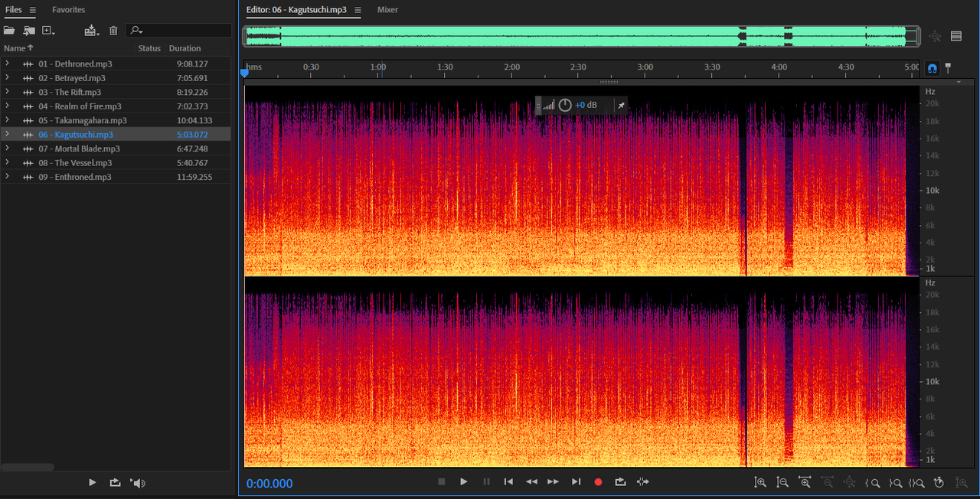This screenshot has width=980, height=499.
Task: Open the Files panel hamburger menu
Action: click(x=33, y=10)
